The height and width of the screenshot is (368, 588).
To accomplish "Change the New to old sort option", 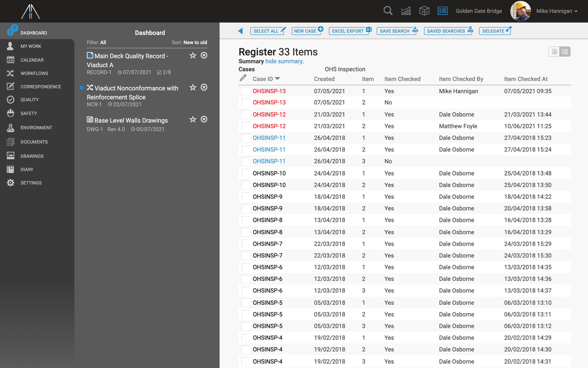I will point(195,42).
